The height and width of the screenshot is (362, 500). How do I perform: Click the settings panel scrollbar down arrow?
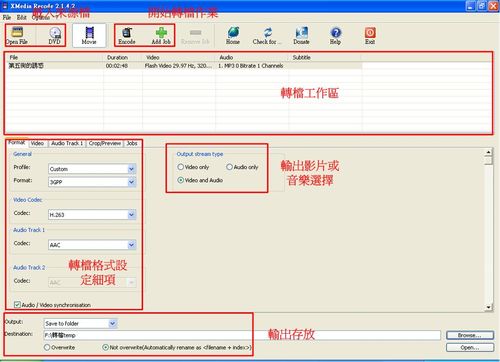click(488, 307)
